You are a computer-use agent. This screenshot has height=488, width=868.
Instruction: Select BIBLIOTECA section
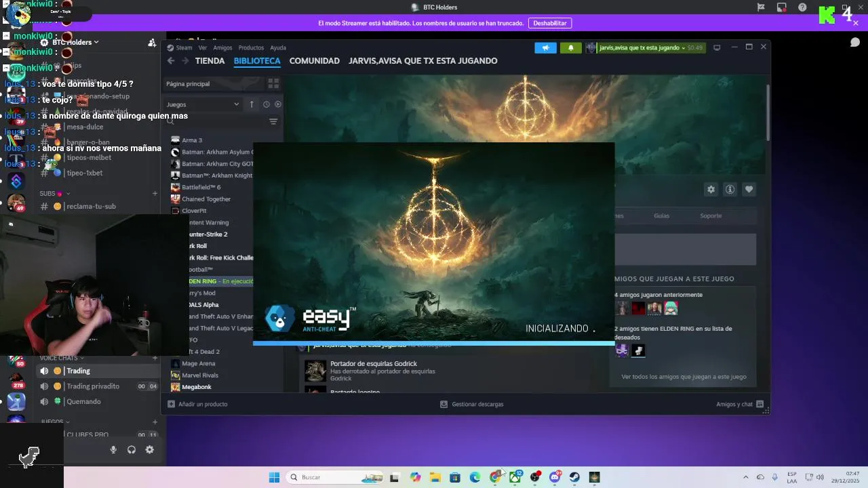[x=257, y=61]
